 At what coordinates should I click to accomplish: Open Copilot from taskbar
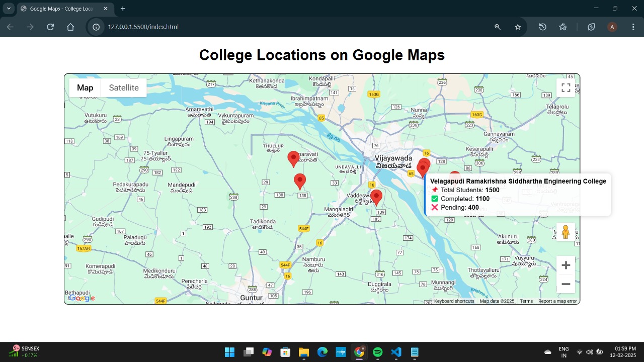pyautogui.click(x=267, y=352)
